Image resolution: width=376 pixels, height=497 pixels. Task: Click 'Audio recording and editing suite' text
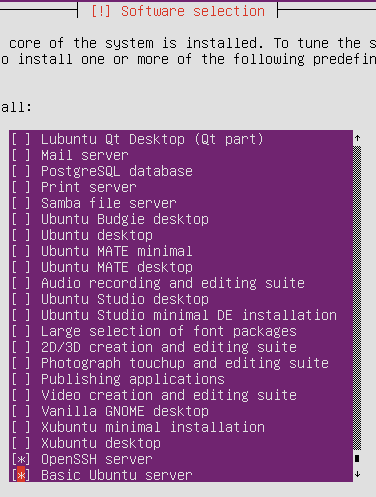(x=173, y=283)
